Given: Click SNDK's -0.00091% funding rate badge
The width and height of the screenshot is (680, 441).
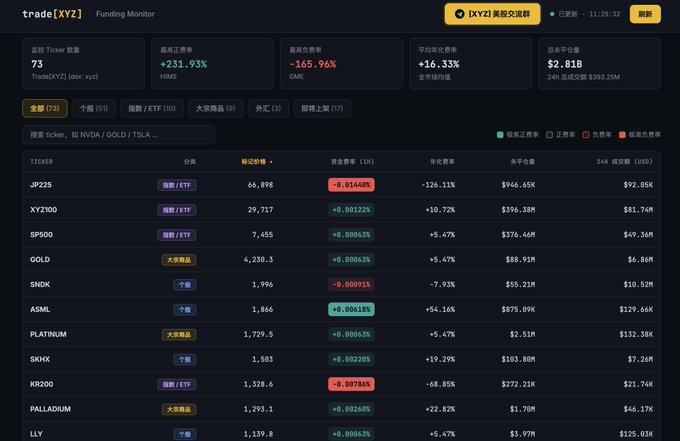Looking at the screenshot, I should [351, 284].
